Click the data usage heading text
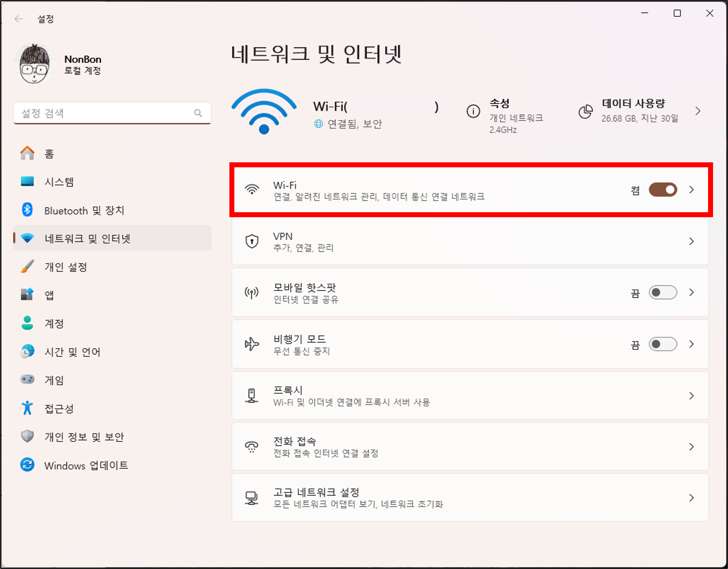This screenshot has height=569, width=728. 633,104
